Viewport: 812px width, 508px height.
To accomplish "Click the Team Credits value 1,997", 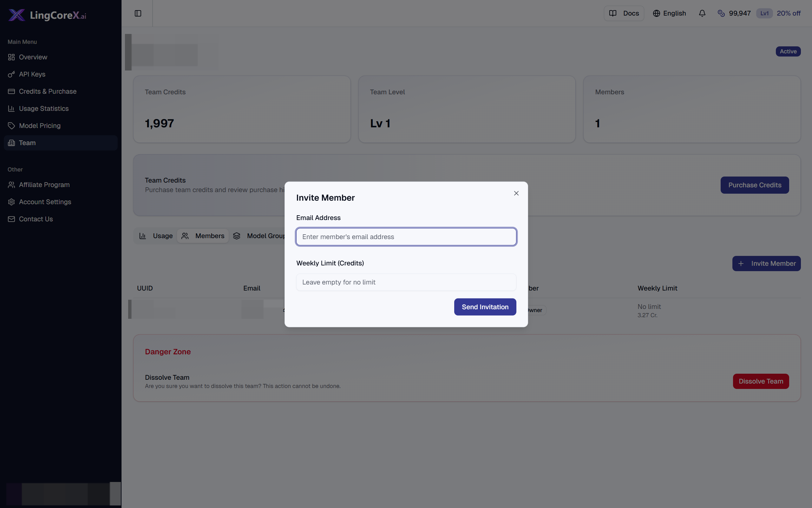I will click(159, 123).
